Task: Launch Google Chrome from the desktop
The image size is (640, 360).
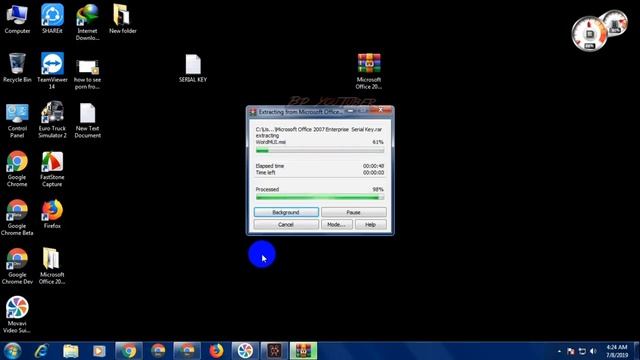Action: pos(17,169)
